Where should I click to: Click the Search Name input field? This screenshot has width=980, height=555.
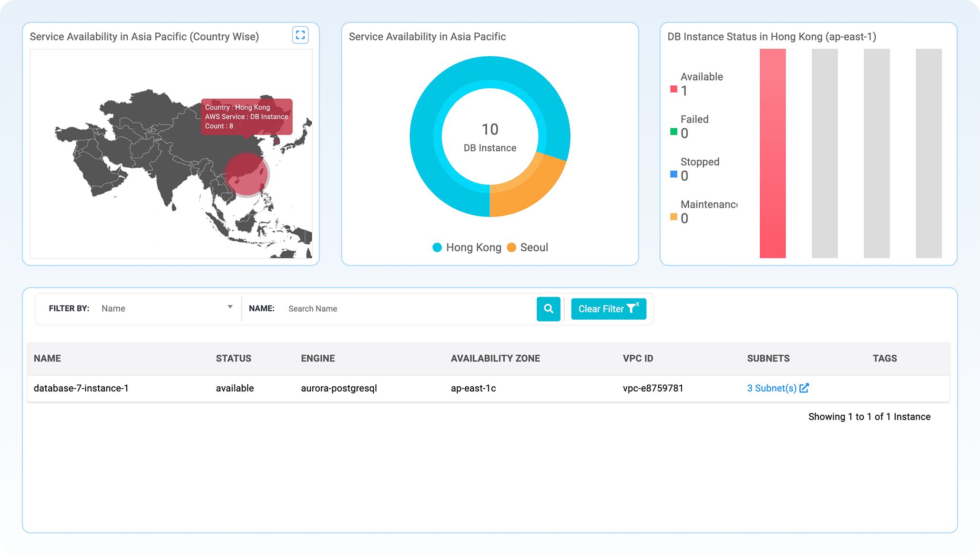coord(381,308)
